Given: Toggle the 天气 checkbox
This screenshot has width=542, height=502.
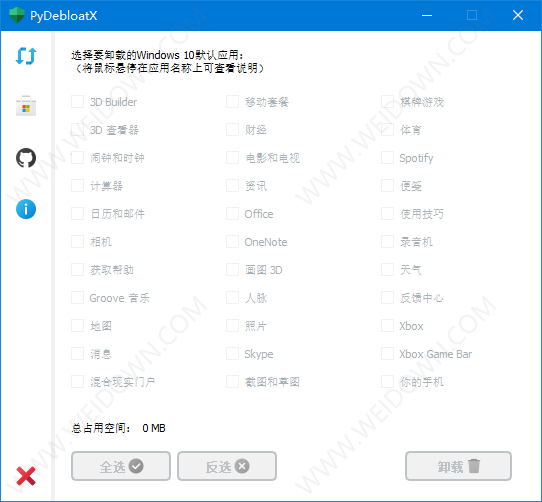Looking at the screenshot, I should (x=387, y=270).
